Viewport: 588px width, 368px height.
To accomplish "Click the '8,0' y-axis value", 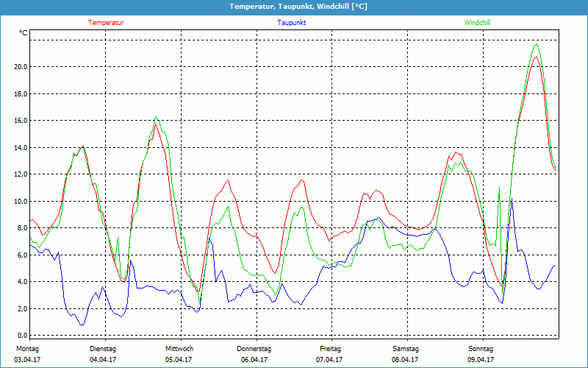I will (x=22, y=228).
